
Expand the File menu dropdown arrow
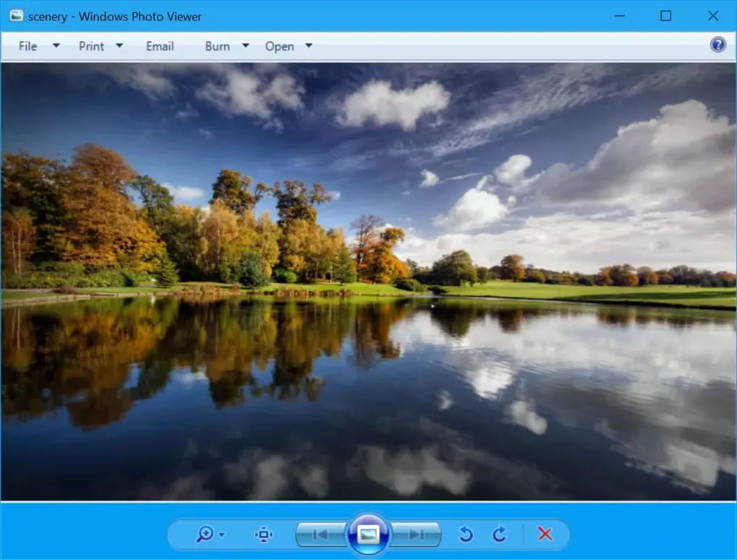tap(56, 46)
